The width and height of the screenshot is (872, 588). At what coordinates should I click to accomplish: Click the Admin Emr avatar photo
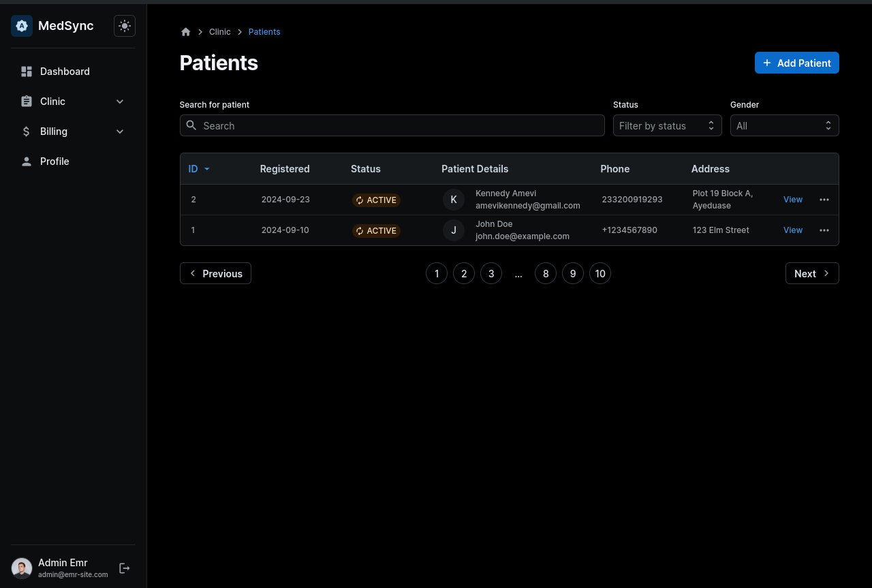22,568
